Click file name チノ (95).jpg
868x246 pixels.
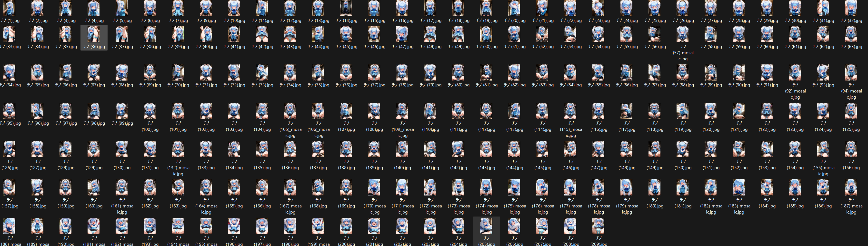10,124
